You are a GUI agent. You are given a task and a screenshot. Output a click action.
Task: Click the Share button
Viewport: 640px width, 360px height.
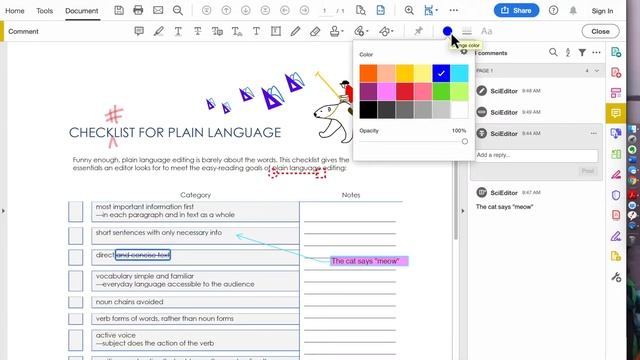tap(516, 11)
